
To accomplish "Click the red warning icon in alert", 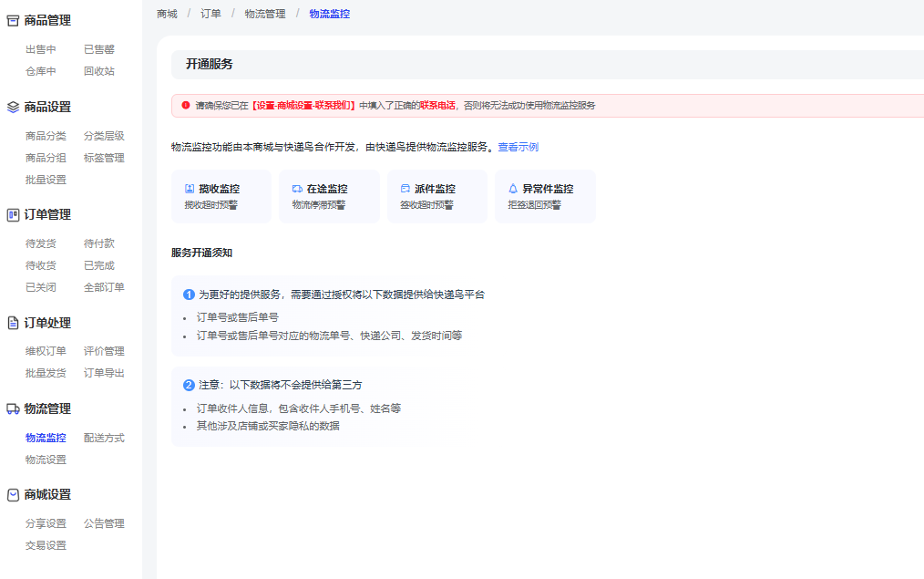I will (x=185, y=106).
